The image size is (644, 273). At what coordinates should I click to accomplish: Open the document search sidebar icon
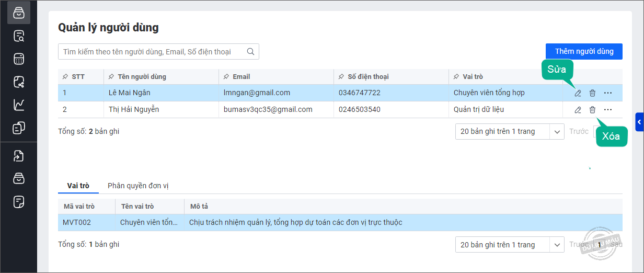click(19, 36)
